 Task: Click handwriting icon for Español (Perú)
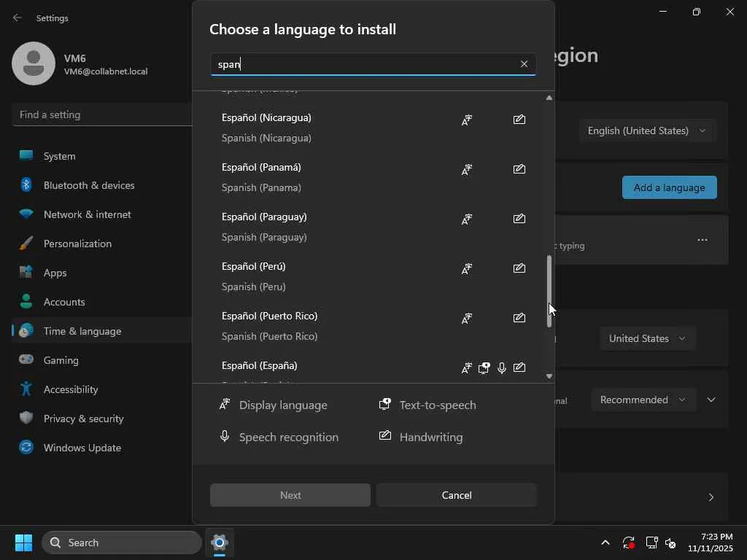519,268
